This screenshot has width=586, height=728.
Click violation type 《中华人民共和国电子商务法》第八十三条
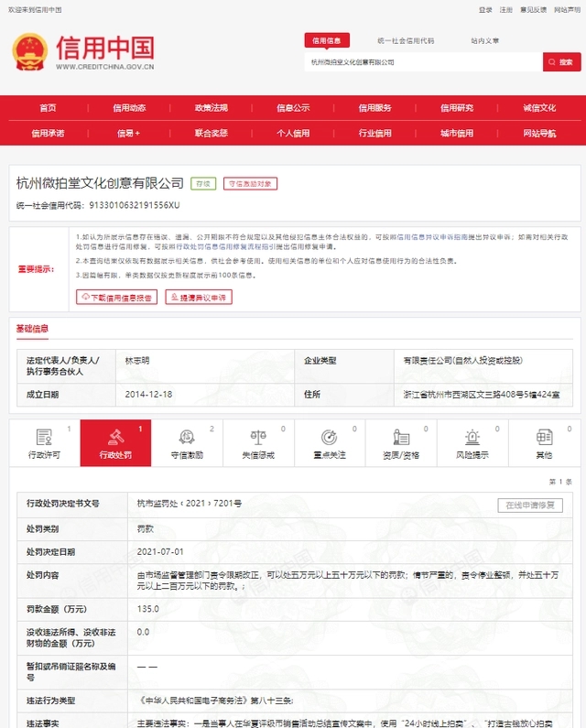pyautogui.click(x=215, y=701)
